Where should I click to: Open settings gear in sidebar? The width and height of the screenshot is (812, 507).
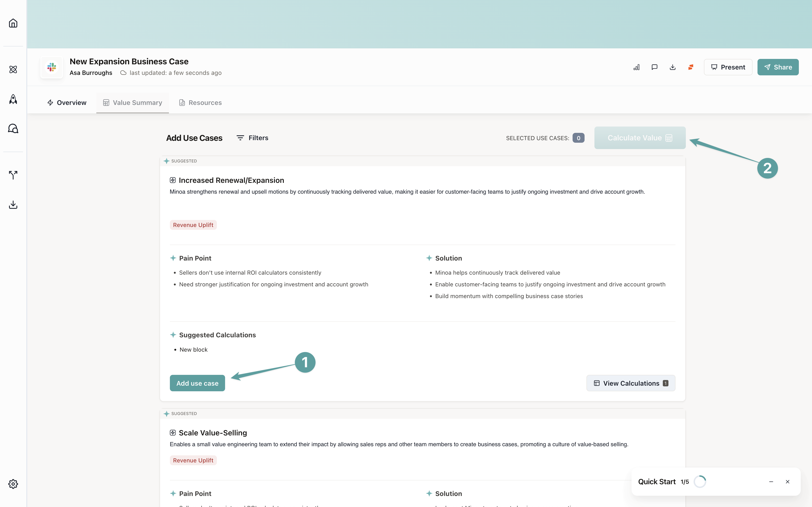pyautogui.click(x=13, y=484)
